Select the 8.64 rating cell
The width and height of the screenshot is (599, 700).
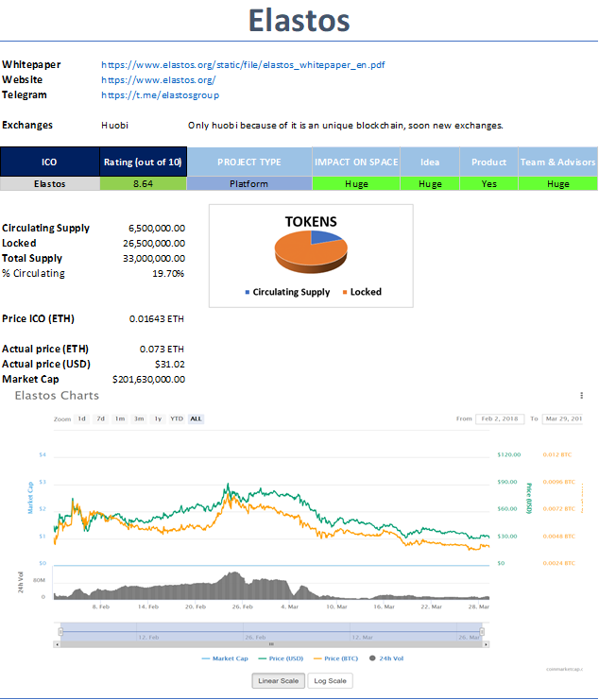(143, 184)
